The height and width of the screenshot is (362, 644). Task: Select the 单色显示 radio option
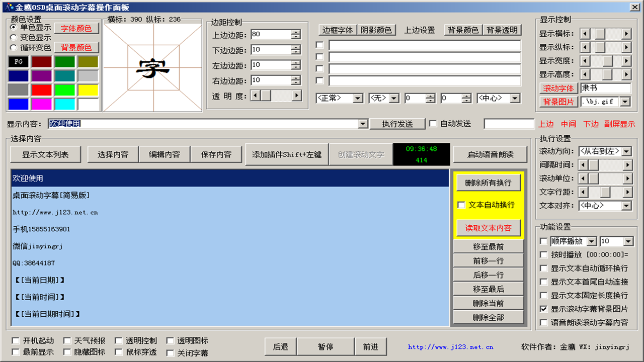[x=14, y=28]
